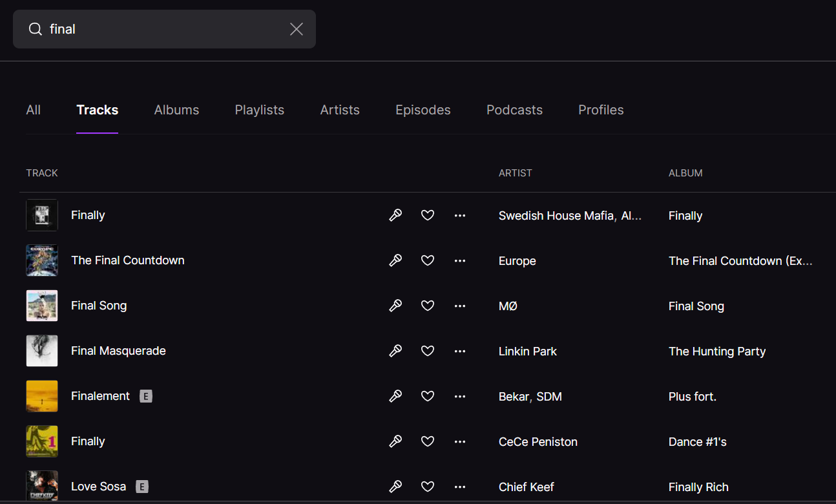This screenshot has width=836, height=504.
Task: Focus the search box containing 'final'
Action: coord(164,29)
